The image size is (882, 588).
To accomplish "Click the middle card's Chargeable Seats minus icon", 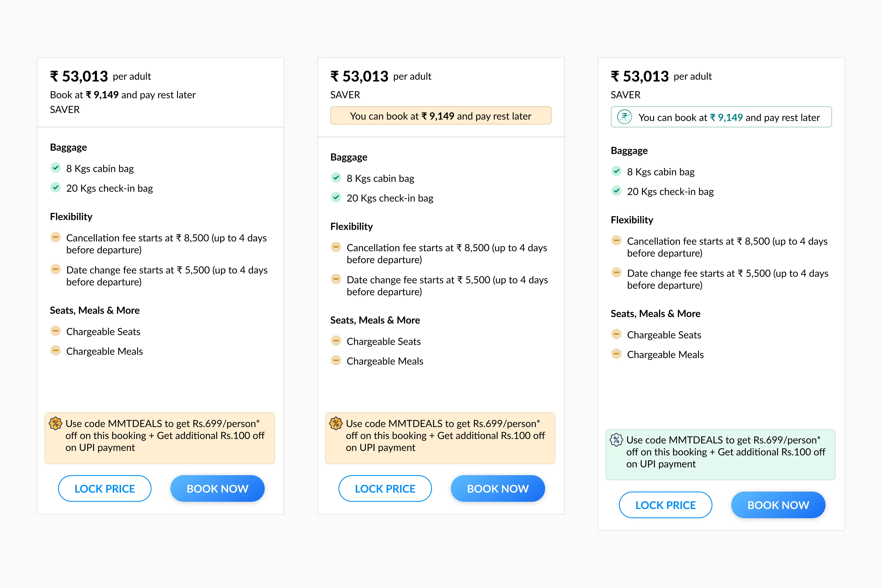I will [336, 341].
